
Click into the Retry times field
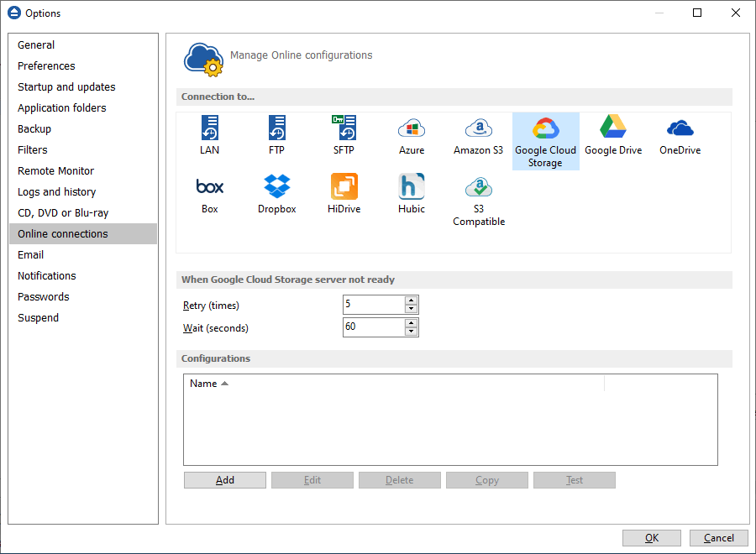tap(374, 305)
